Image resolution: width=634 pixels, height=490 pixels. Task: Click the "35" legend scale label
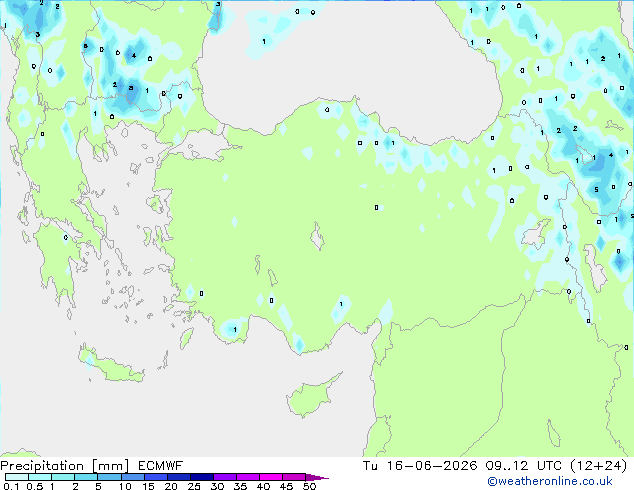coord(240,486)
